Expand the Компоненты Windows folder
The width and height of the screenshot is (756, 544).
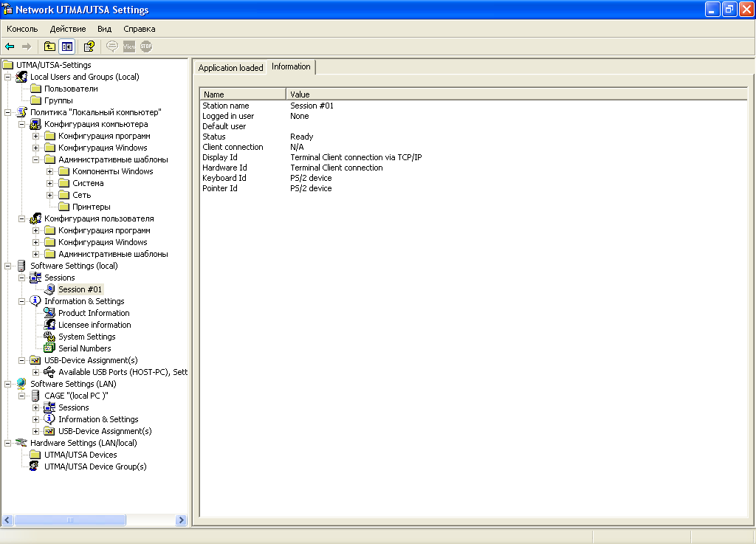(49, 171)
